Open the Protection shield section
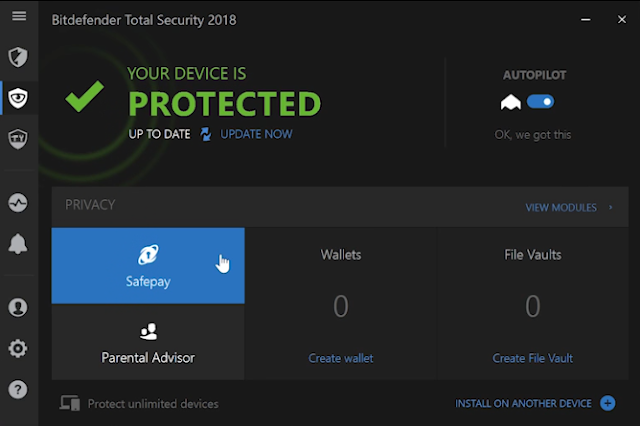This screenshot has width=640, height=426. (x=18, y=57)
